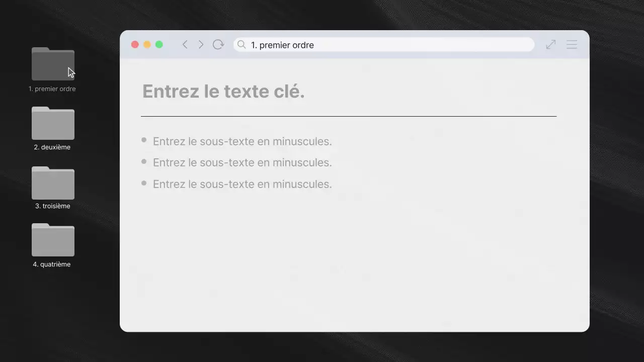
Task: Open the hamburger menu
Action: point(572,44)
